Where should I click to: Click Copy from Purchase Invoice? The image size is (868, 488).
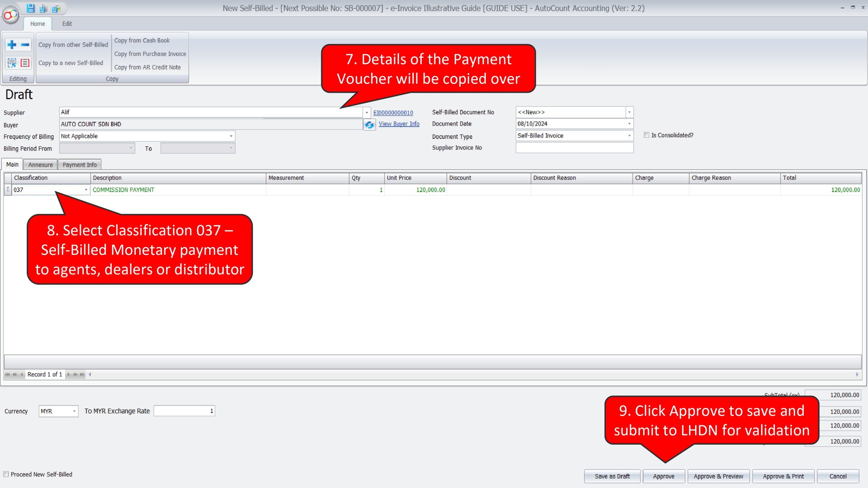150,54
